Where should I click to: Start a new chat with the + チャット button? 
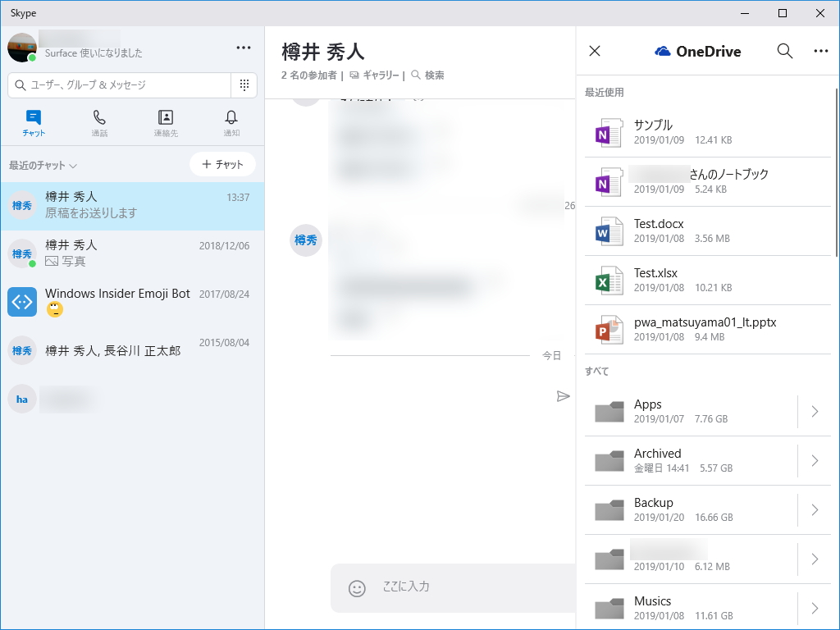tap(222, 164)
